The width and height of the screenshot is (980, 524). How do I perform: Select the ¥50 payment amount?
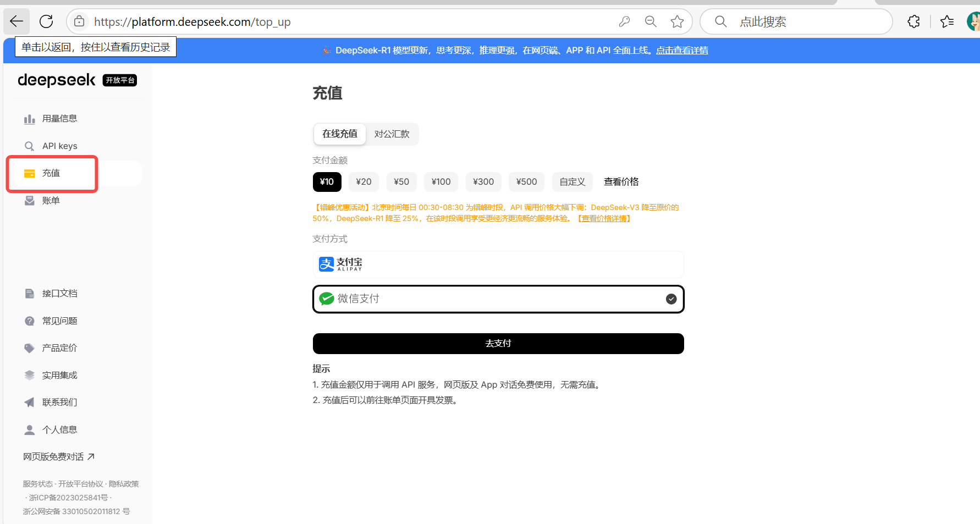[x=401, y=182]
